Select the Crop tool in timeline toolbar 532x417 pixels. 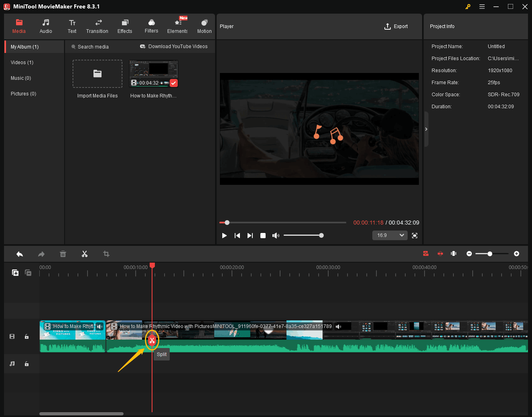point(106,254)
